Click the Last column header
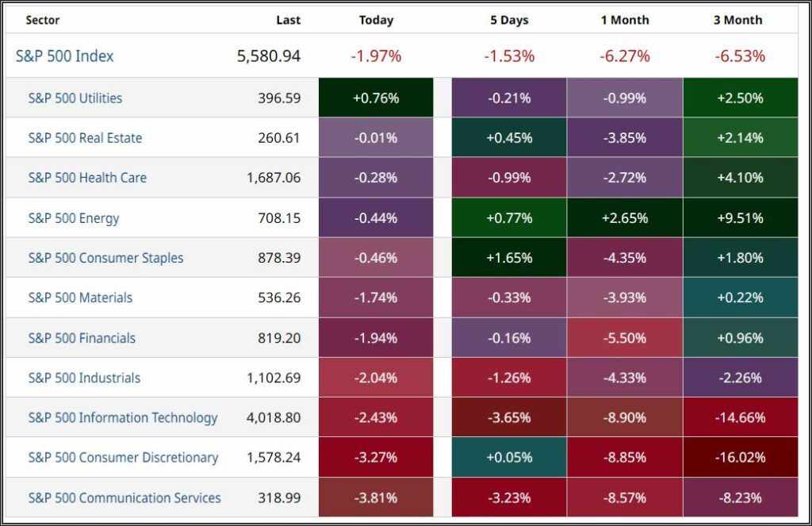 coord(288,21)
